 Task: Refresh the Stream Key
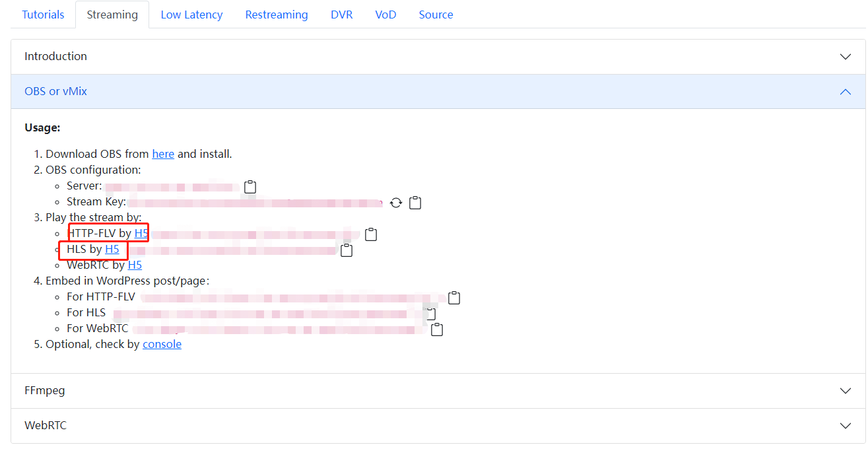point(396,203)
